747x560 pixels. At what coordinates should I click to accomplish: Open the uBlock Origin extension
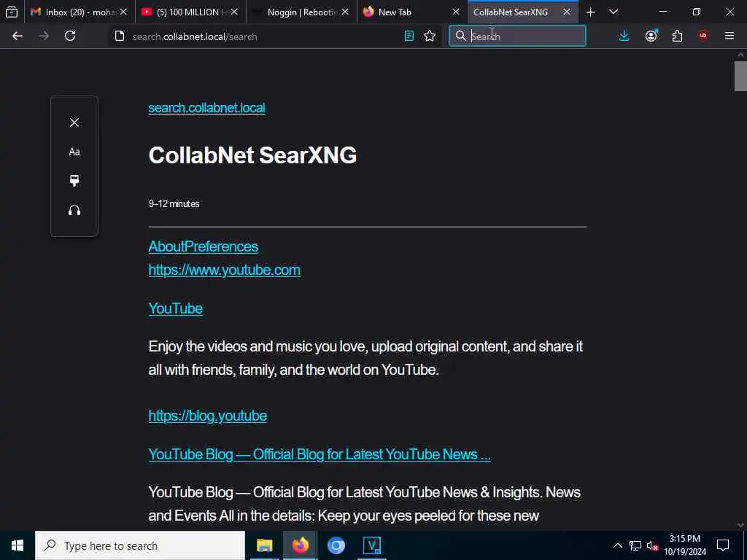pyautogui.click(x=703, y=36)
